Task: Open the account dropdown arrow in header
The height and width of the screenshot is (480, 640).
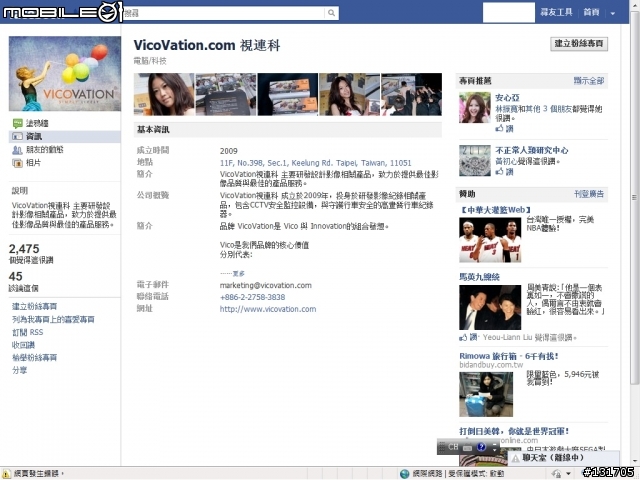Action: click(x=613, y=13)
